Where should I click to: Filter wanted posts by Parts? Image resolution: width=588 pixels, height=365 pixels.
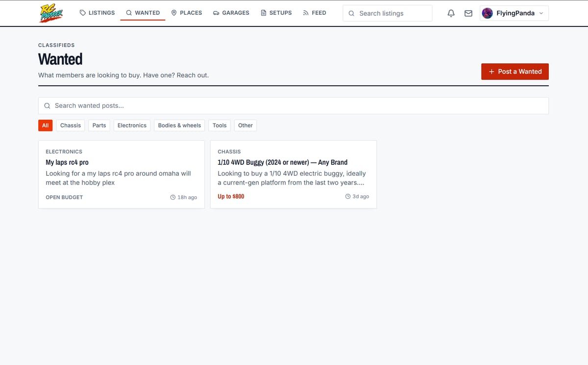click(99, 126)
